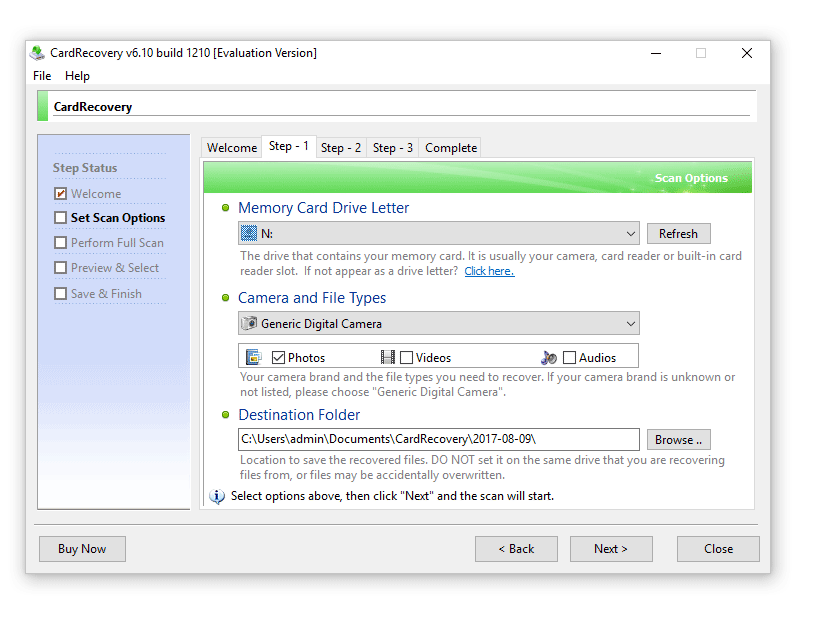Click the Refresh button

pyautogui.click(x=678, y=234)
